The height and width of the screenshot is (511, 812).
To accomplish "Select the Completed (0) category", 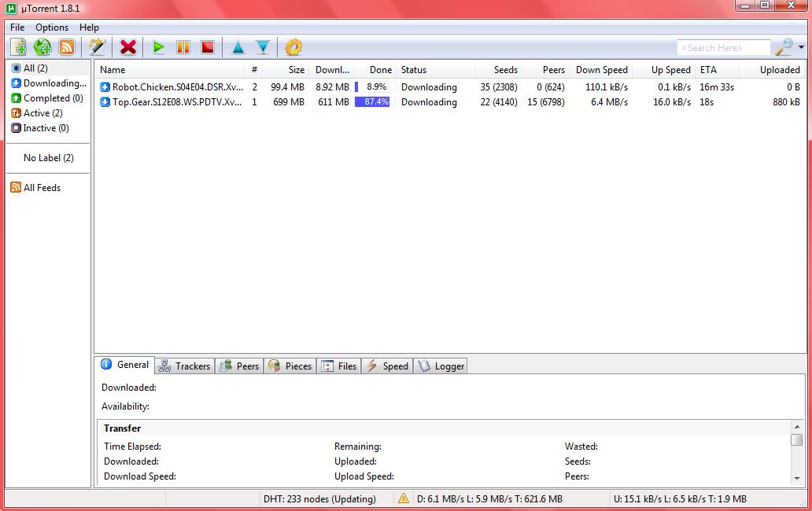I will 53,98.
